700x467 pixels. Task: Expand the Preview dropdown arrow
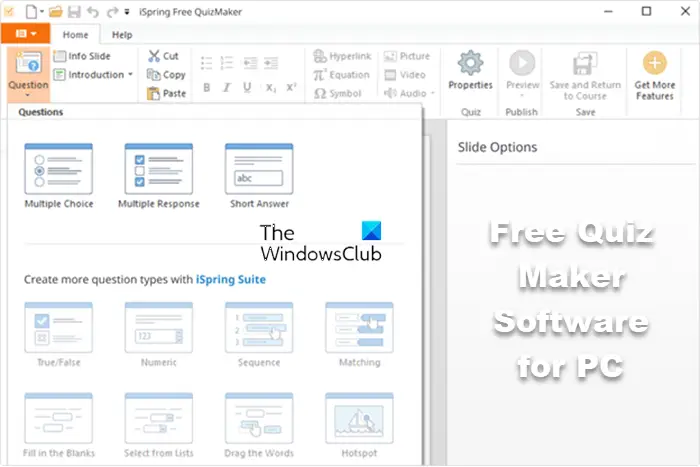[522, 96]
